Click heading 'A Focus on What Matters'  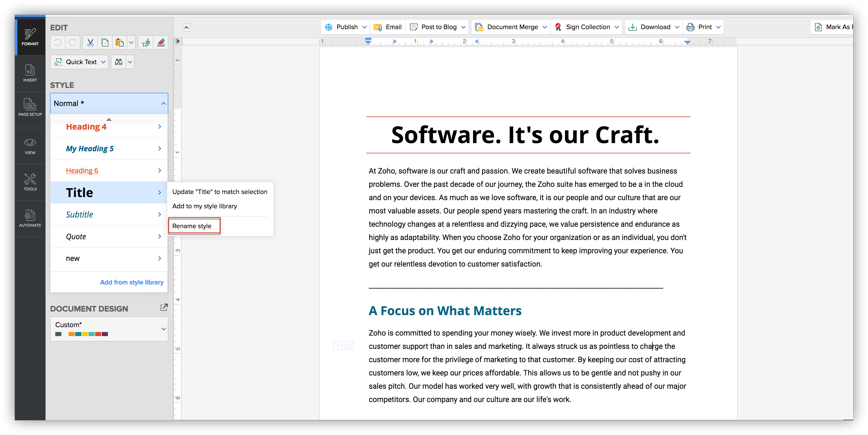(445, 311)
